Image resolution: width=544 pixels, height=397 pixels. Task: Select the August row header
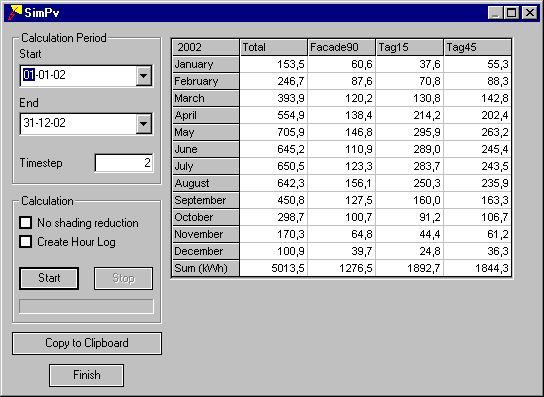click(206, 183)
